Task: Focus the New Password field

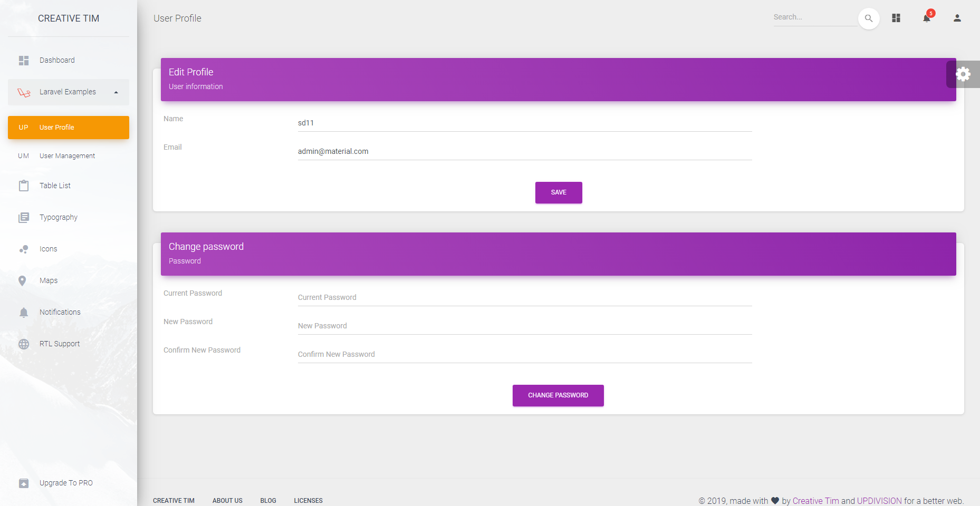Action: pyautogui.click(x=525, y=326)
